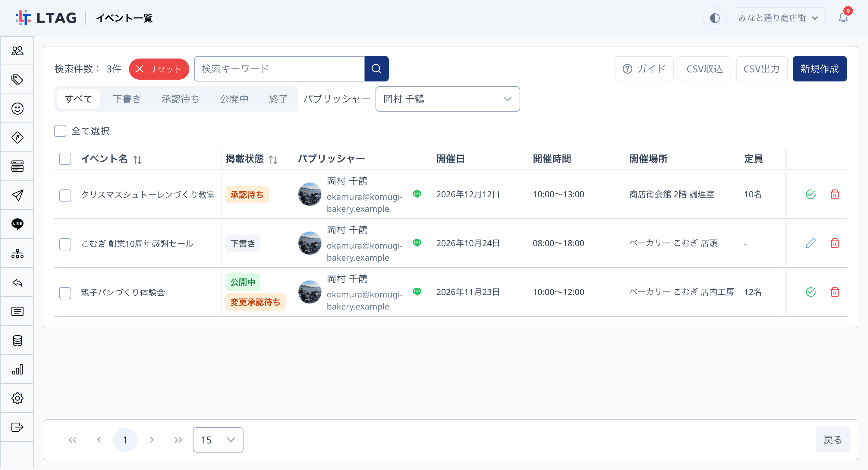Image resolution: width=868 pixels, height=470 pixels.
Task: Delete the こむぎ 創業10周年感謝セール event
Action: [x=834, y=243]
